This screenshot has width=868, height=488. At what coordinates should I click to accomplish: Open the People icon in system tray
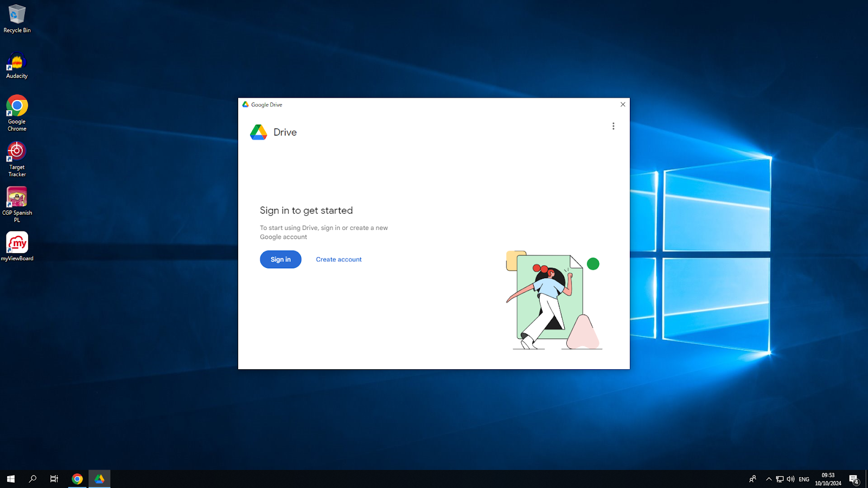point(753,479)
